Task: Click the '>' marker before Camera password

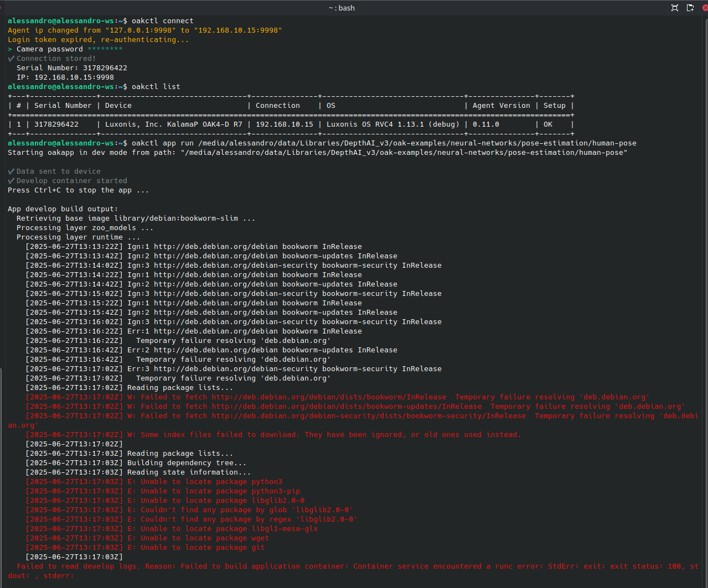Action: click(10, 49)
